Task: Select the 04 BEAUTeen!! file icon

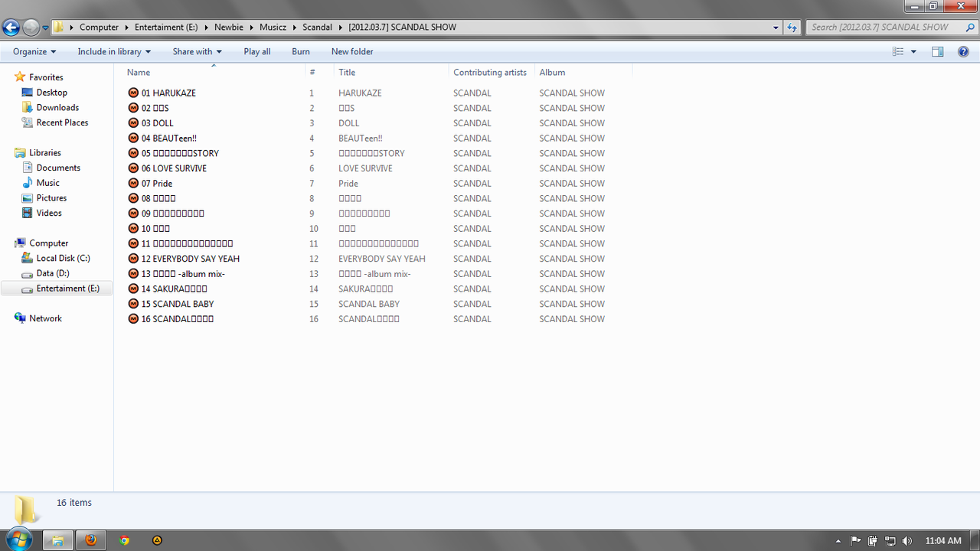Action: (x=133, y=139)
